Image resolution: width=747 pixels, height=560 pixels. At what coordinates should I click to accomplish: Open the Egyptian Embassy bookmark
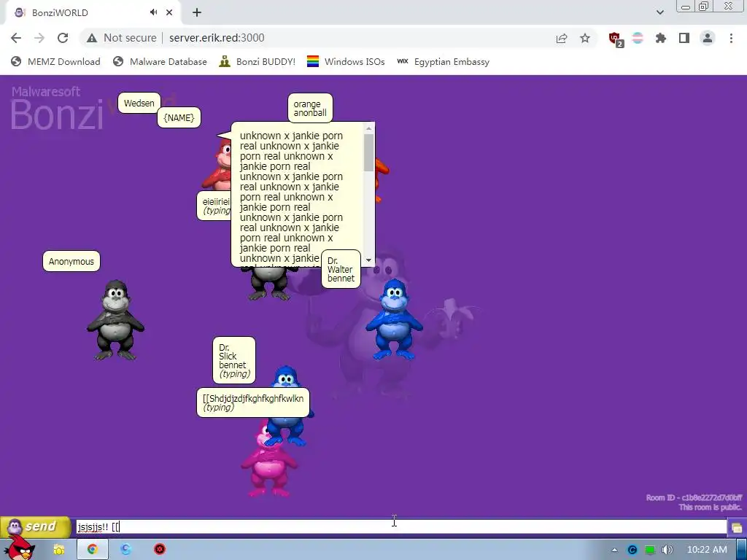click(443, 61)
